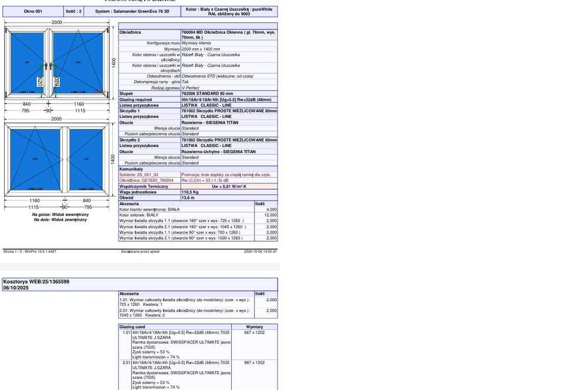The image size is (588, 390).
Task: Click the '13,6 m' perimeter value
Action: [x=188, y=198]
